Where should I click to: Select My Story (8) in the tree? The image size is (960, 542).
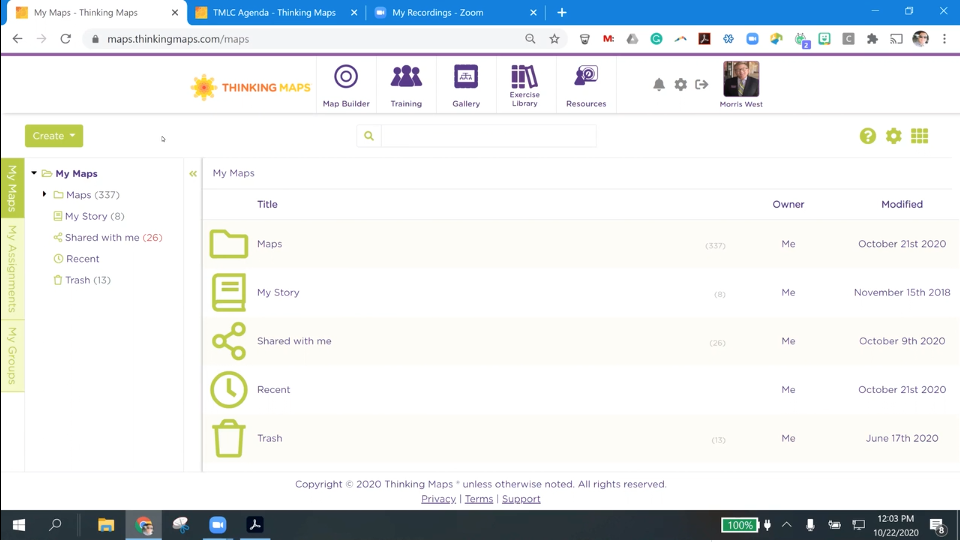(x=94, y=216)
